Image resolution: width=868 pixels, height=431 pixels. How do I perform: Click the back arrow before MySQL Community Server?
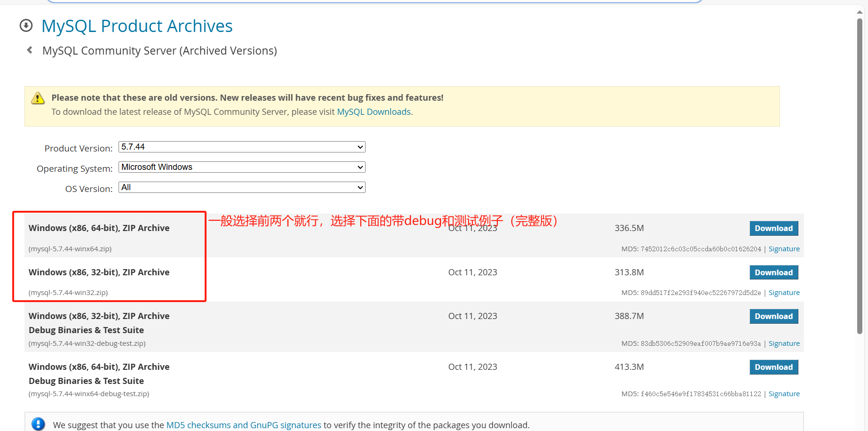pyautogui.click(x=30, y=50)
